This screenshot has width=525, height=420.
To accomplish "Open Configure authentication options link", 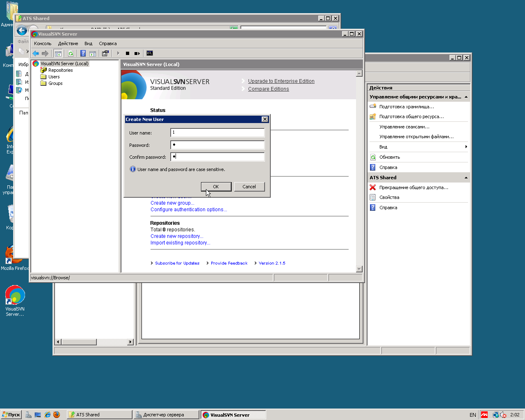I will tap(189, 210).
